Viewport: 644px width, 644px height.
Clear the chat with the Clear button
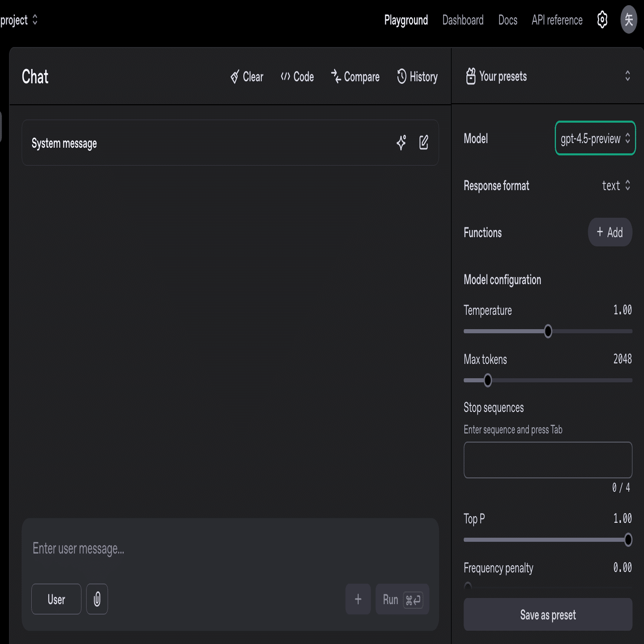pos(247,77)
